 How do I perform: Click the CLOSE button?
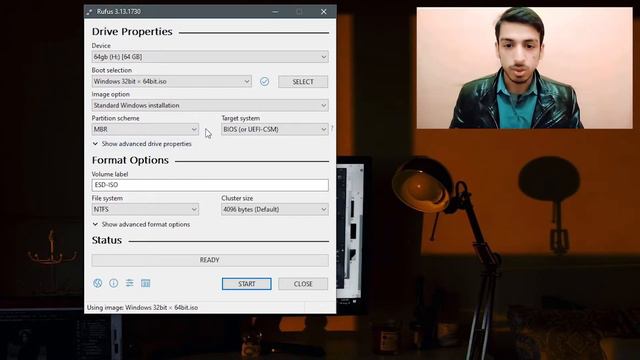coord(303,284)
